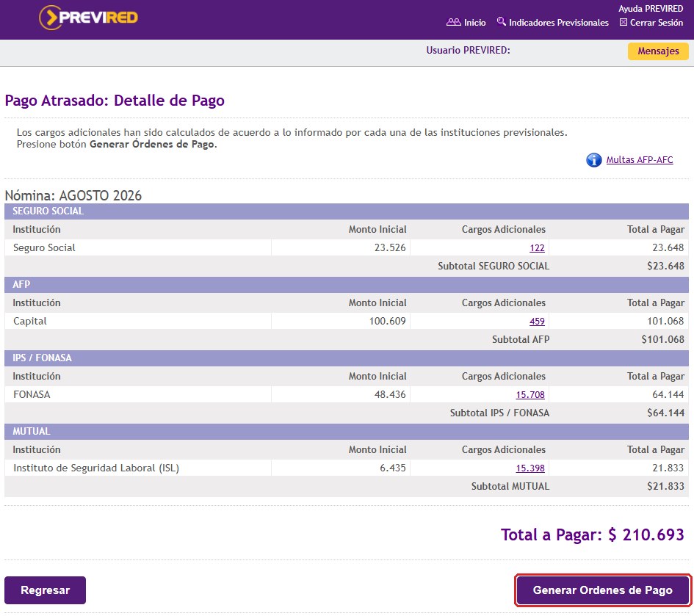
Task: Click the AFP section header
Action: point(347,285)
